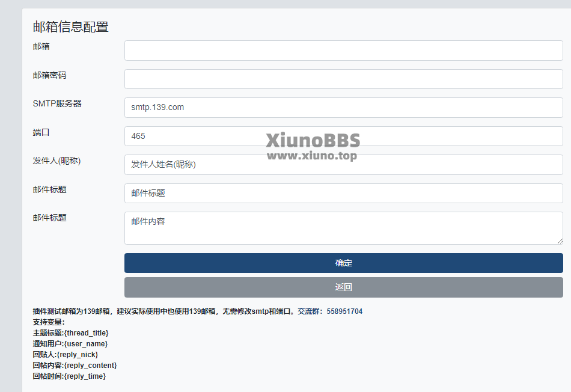The width and height of the screenshot is (571, 392).
Task: Submit the form with 确定 button
Action: [343, 263]
